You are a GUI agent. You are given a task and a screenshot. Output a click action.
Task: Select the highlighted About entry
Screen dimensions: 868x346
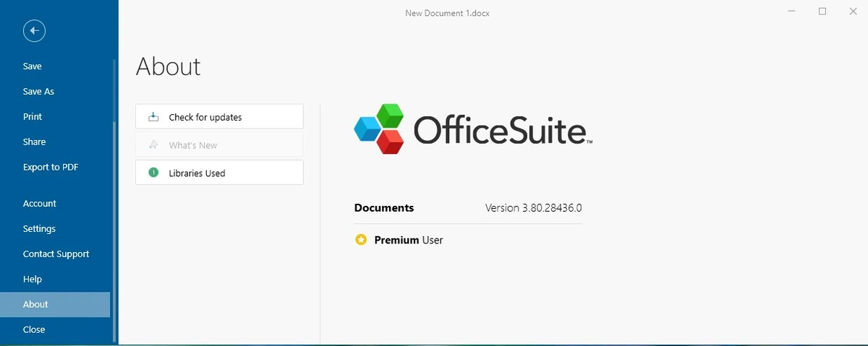[55, 304]
